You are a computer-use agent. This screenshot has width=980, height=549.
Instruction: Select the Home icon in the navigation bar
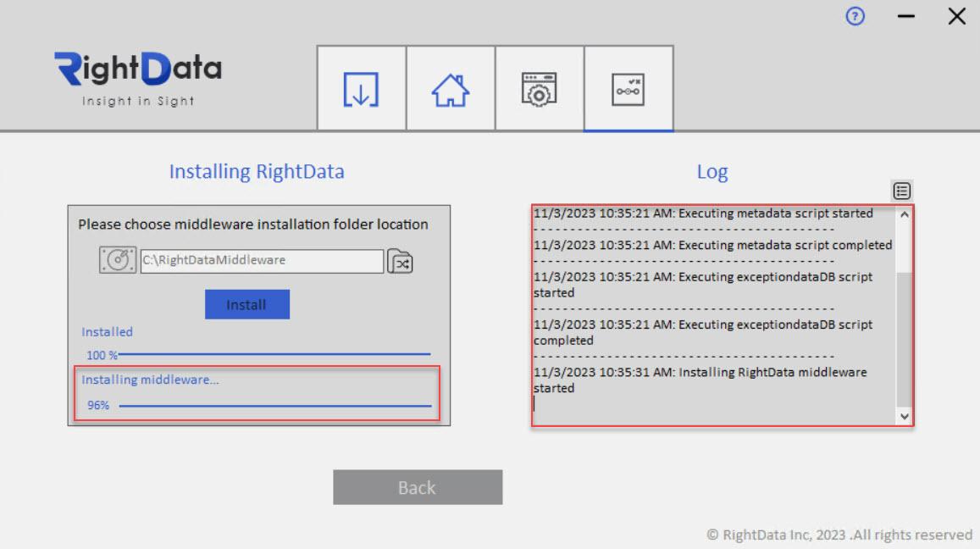pos(450,88)
